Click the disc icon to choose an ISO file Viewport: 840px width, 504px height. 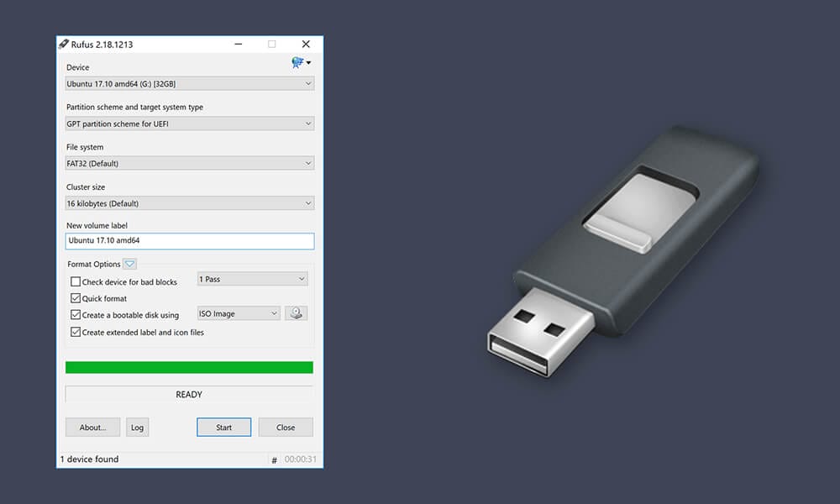click(296, 312)
